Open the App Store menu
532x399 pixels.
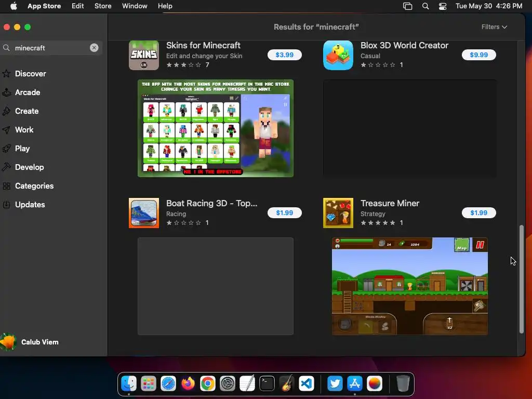[x=44, y=6]
